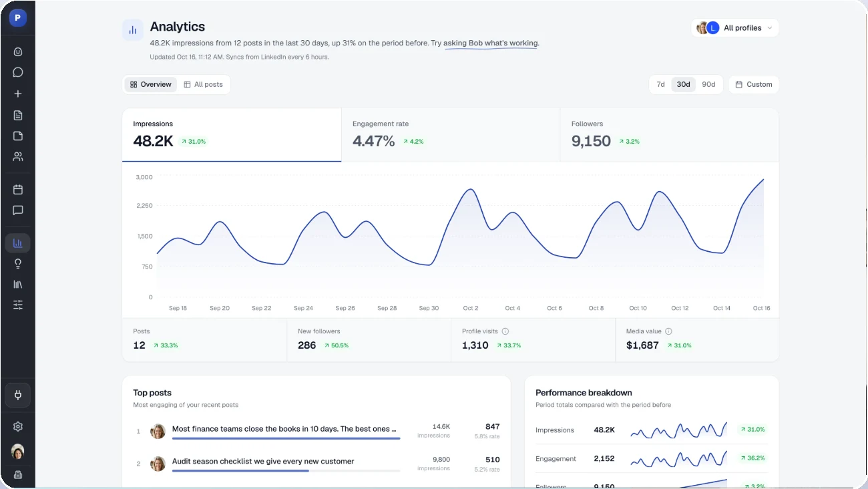Screen dimensions: 868x489
Task: Click the author avatar on the Audit season post
Action: [158, 464]
